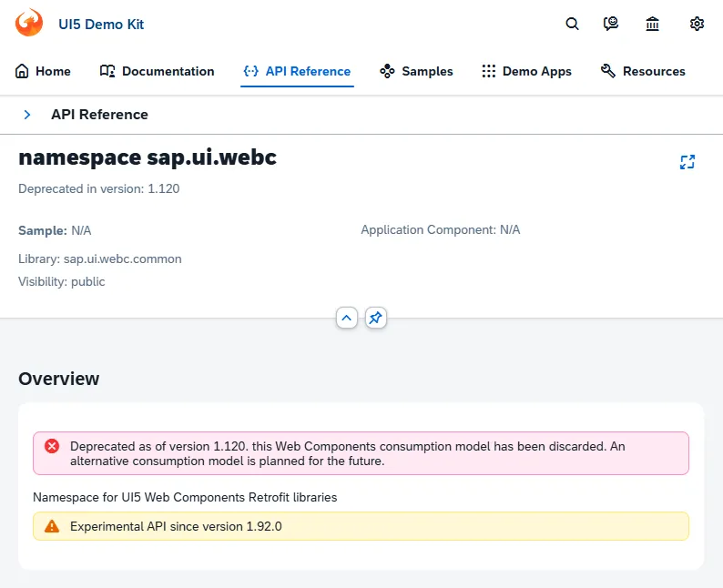Click the UI5 phoenix logo
Image resolution: width=723 pixels, height=588 pixels.
pos(28,23)
